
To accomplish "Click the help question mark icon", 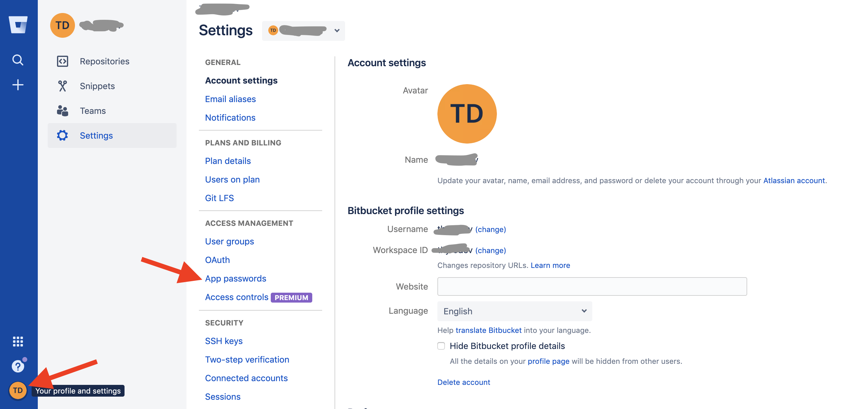I will click(18, 366).
